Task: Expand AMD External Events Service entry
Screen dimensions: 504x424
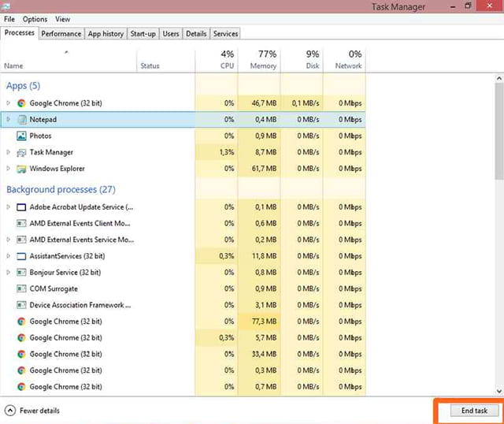Action: [x=9, y=240]
